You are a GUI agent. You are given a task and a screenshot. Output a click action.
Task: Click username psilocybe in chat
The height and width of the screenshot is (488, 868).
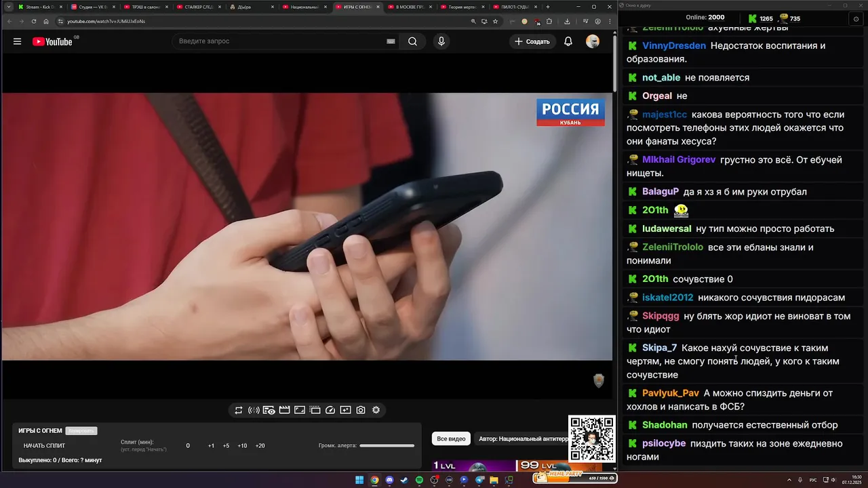click(664, 443)
